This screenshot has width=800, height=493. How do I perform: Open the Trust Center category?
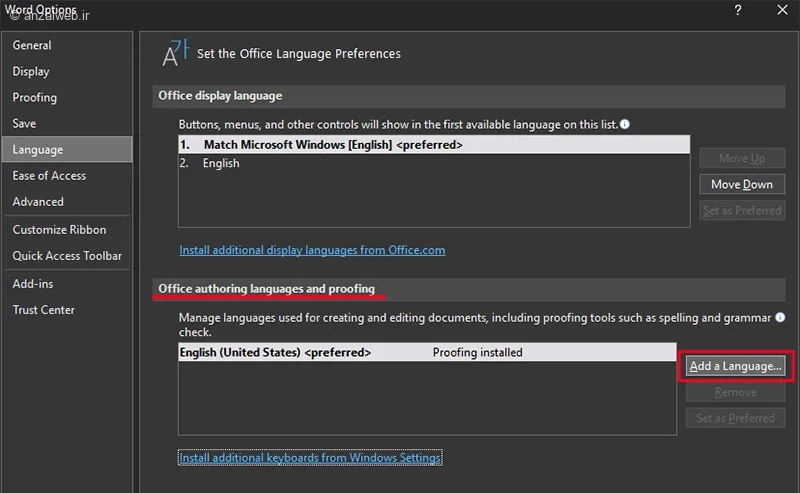pyautogui.click(x=44, y=309)
